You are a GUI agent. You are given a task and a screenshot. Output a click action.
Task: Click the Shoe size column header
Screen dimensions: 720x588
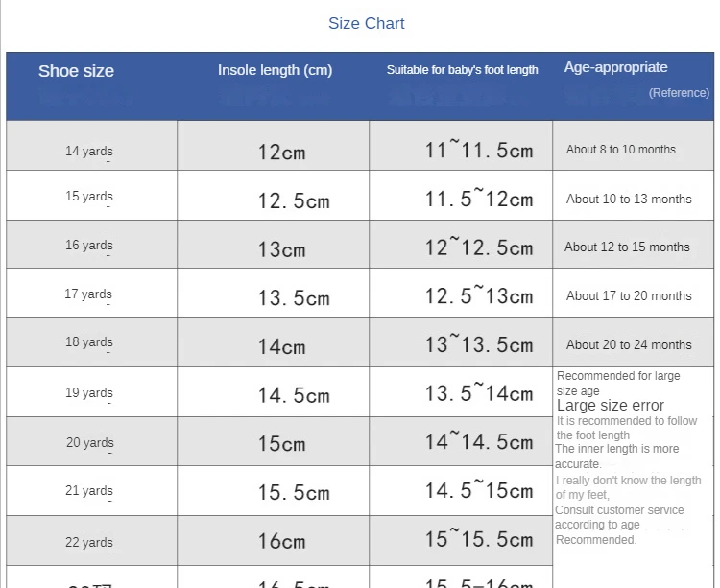coord(76,71)
